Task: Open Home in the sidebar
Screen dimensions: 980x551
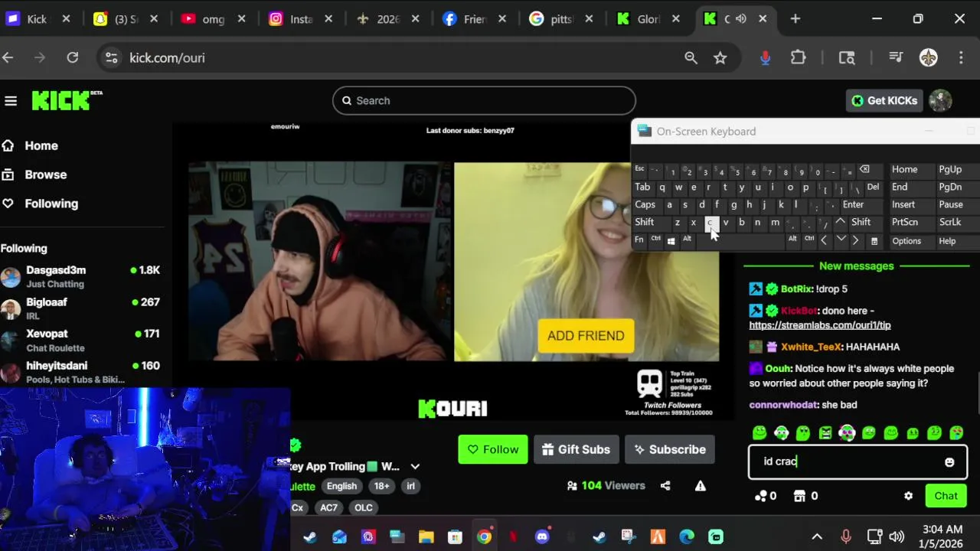Action: tap(41, 145)
